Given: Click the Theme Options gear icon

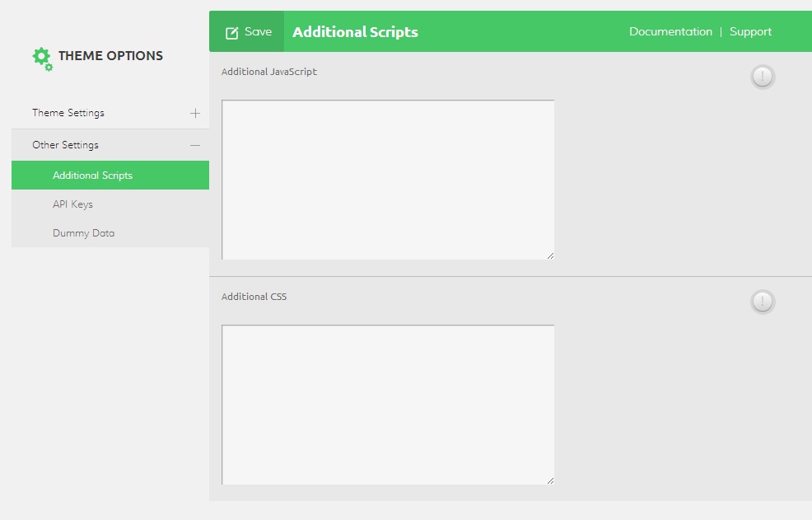Looking at the screenshot, I should click(x=41, y=58).
